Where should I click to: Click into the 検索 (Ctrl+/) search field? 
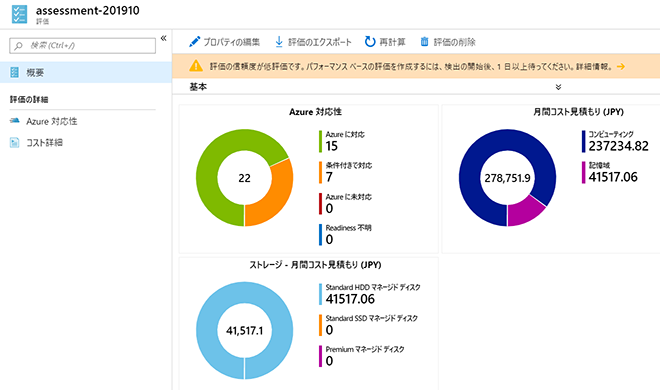[82, 45]
